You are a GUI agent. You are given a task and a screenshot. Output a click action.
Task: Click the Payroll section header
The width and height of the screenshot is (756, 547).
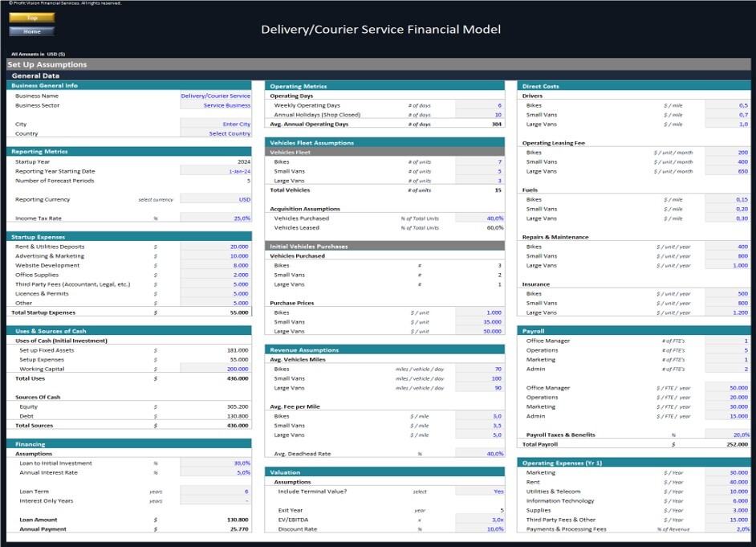pyautogui.click(x=633, y=331)
